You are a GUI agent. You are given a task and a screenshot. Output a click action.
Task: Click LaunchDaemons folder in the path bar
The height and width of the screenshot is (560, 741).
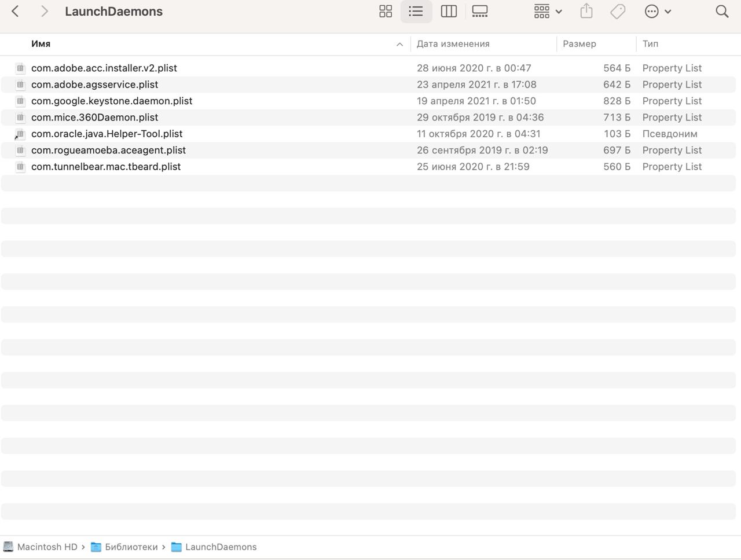pos(221,547)
